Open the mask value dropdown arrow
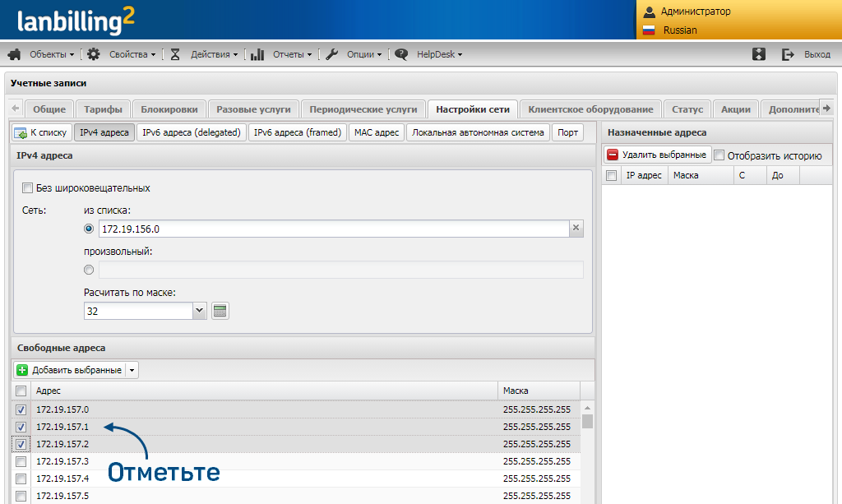Image resolution: width=842 pixels, height=504 pixels. tap(199, 311)
